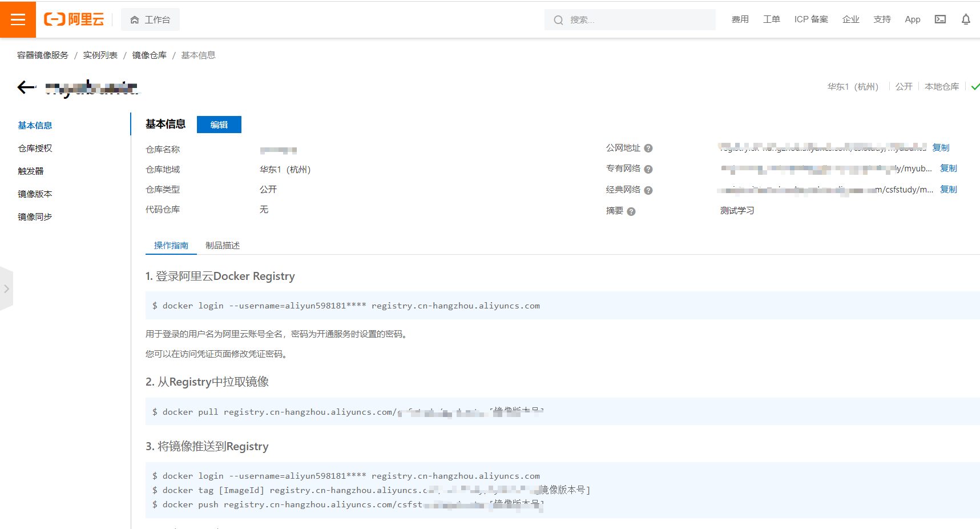The image size is (980, 529).
Task: Open the 工单 menu
Action: [x=771, y=19]
